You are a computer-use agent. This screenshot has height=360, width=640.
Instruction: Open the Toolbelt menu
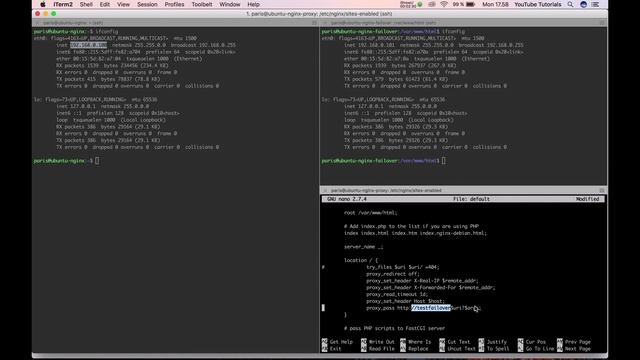click(x=202, y=4)
